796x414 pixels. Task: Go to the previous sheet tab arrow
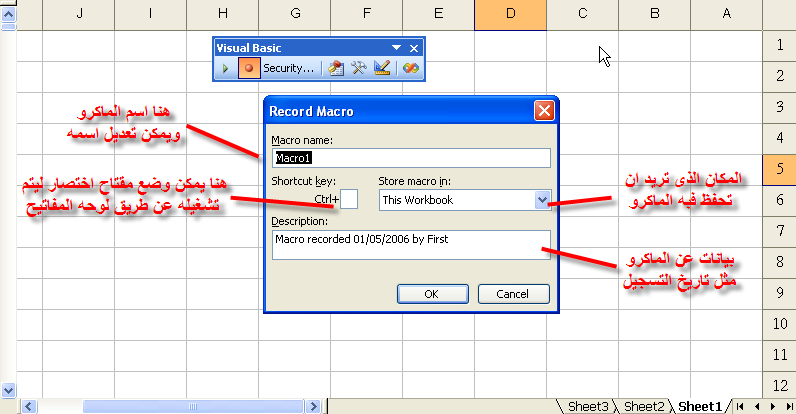[x=756, y=406]
